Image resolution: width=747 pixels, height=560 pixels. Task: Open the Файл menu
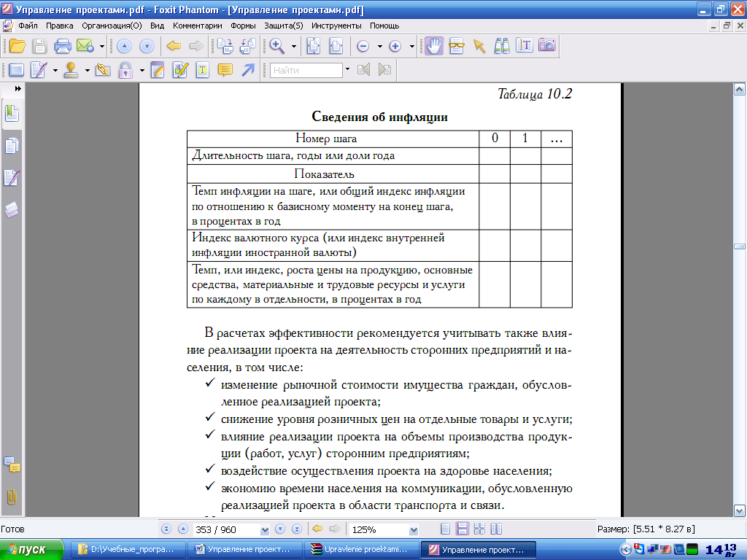28,26
